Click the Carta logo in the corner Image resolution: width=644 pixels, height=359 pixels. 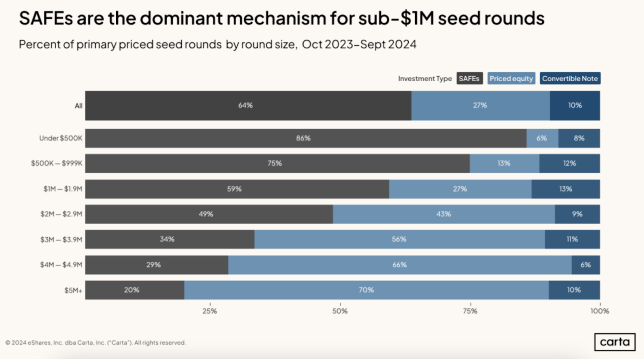[614, 342]
